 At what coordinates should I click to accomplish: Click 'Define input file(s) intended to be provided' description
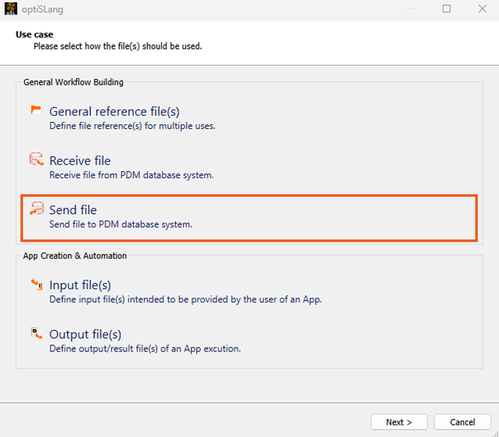pos(186,299)
